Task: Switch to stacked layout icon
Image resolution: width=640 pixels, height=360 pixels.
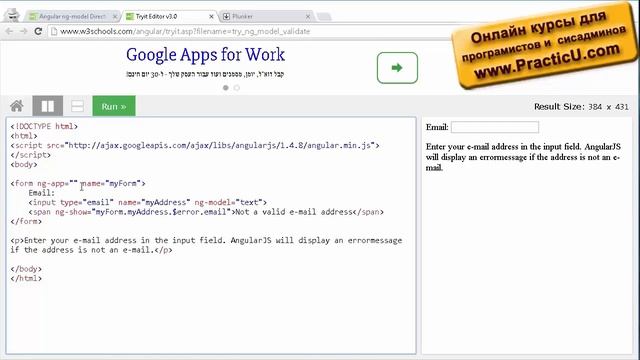Action: click(77, 106)
